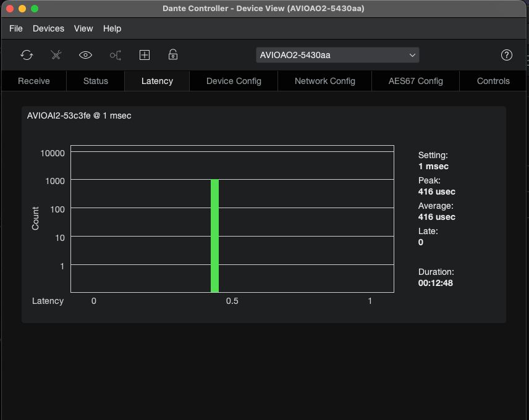529x420 pixels.
Task: Click the 0.5 latency axis label
Action: pyautogui.click(x=232, y=301)
